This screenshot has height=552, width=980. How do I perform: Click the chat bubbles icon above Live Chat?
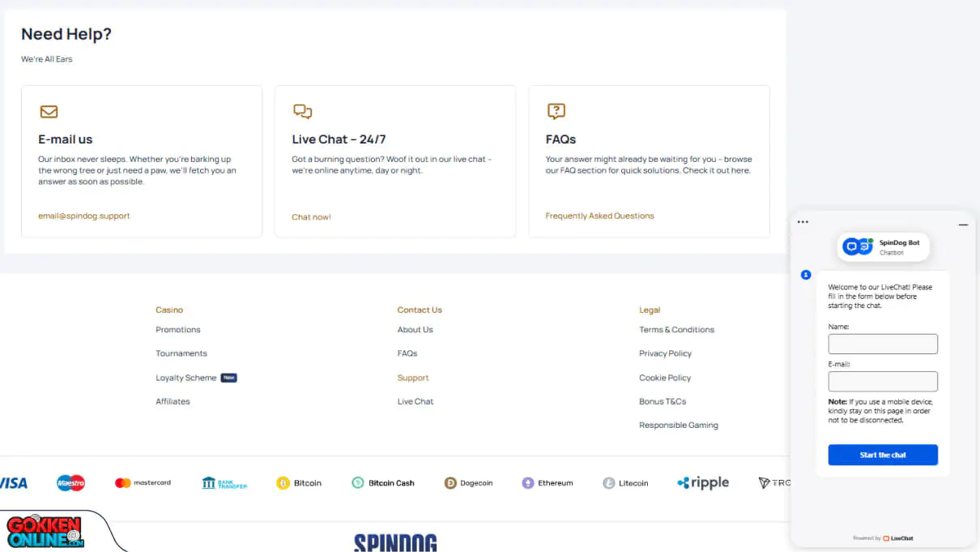302,112
